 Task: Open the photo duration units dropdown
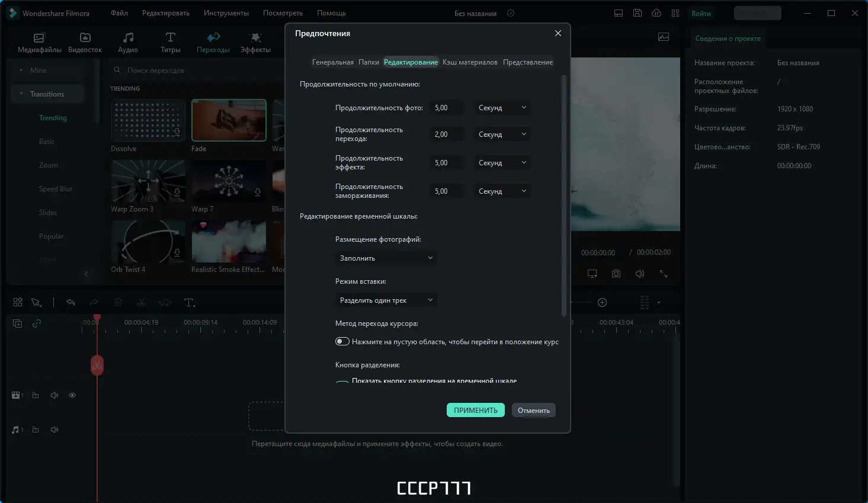tap(502, 108)
